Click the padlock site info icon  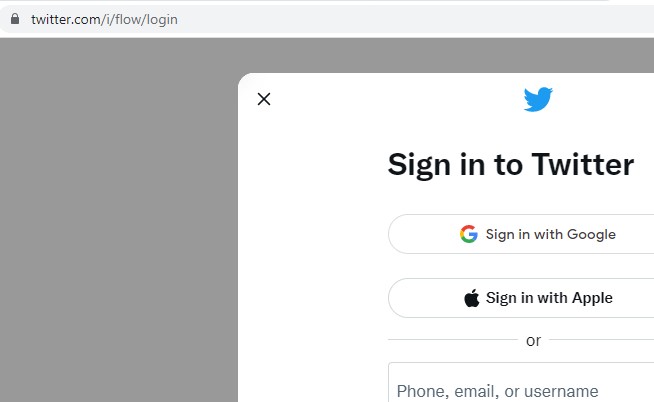15,19
